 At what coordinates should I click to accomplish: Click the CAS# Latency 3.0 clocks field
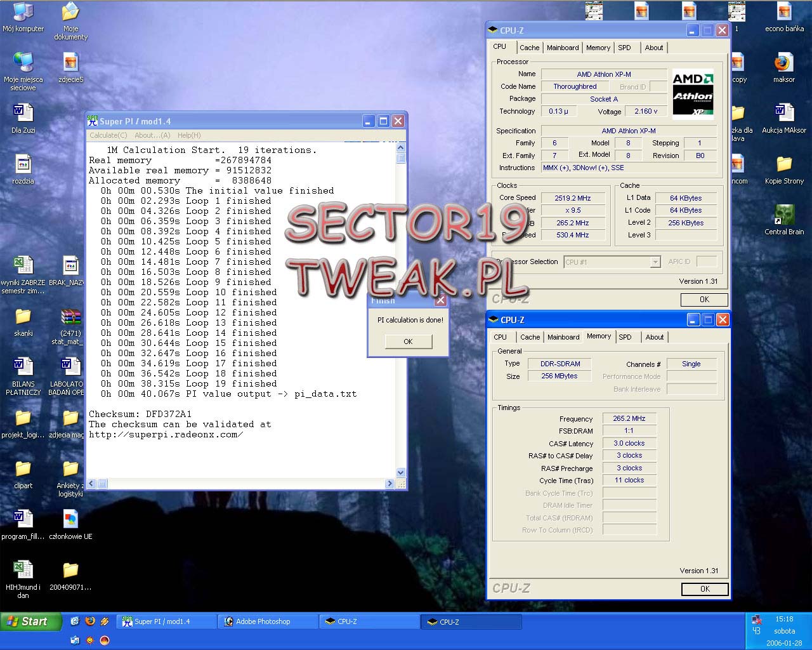coord(629,443)
